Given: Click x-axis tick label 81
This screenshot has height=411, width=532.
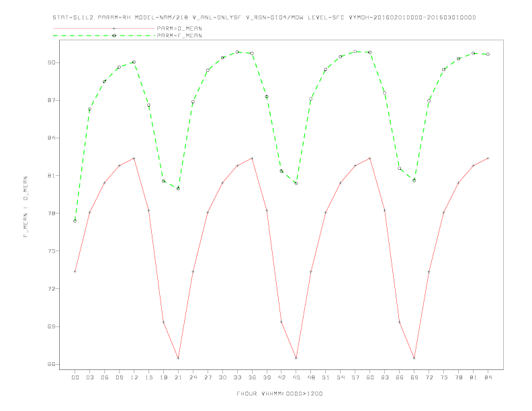Looking at the screenshot, I should pos(474,377).
